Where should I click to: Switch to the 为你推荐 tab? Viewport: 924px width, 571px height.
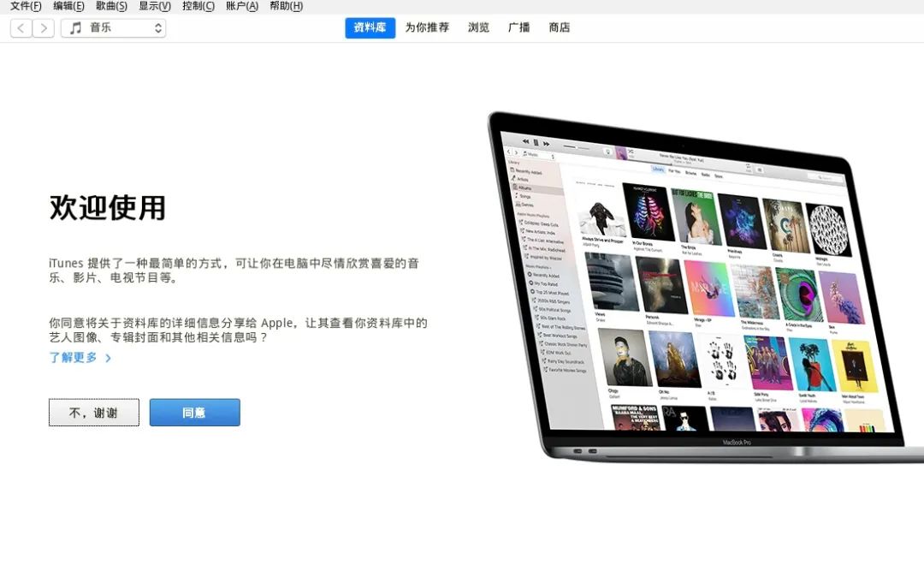tap(427, 27)
